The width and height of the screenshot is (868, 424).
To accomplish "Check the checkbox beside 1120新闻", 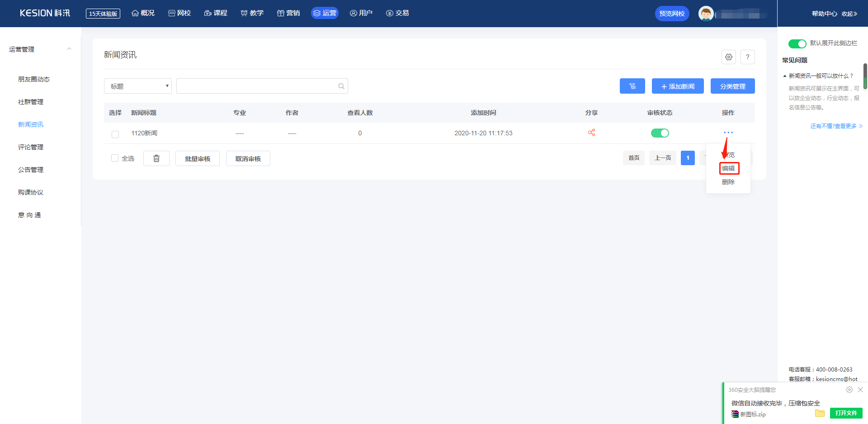I will click(x=115, y=134).
